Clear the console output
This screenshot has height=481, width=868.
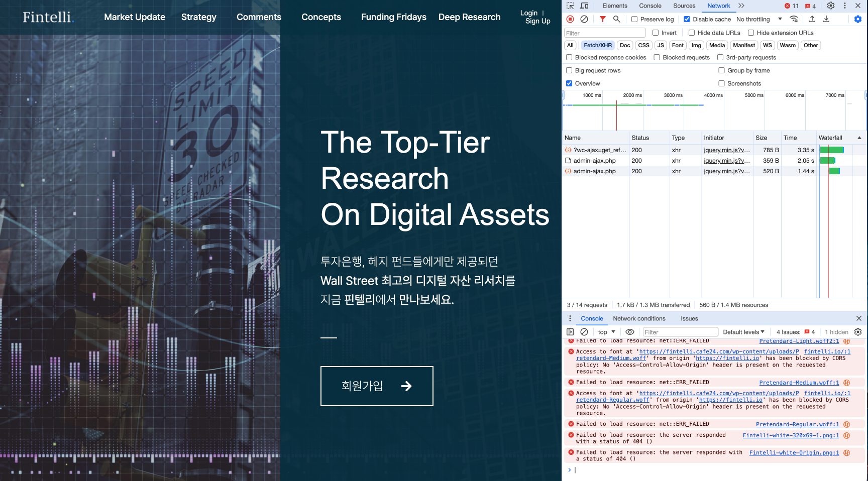[x=584, y=332]
